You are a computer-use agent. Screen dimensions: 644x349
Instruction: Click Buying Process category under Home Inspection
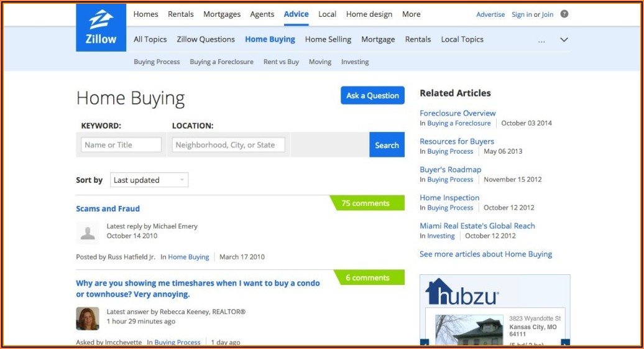pyautogui.click(x=450, y=208)
